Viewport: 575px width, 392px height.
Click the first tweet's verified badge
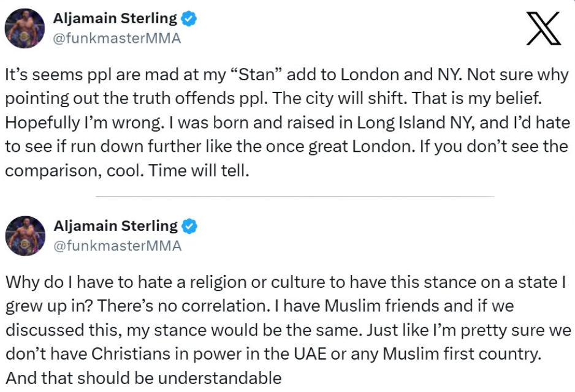[x=189, y=19]
